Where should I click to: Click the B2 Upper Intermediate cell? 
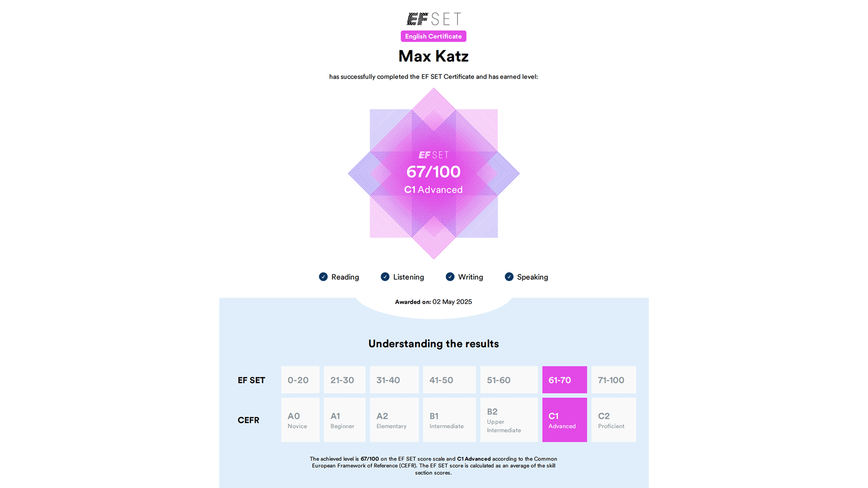click(509, 420)
